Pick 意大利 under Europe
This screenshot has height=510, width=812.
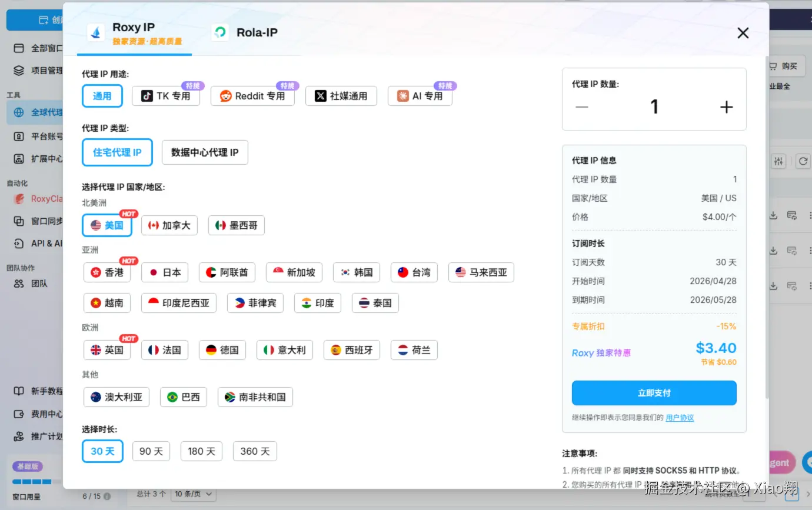[285, 350]
